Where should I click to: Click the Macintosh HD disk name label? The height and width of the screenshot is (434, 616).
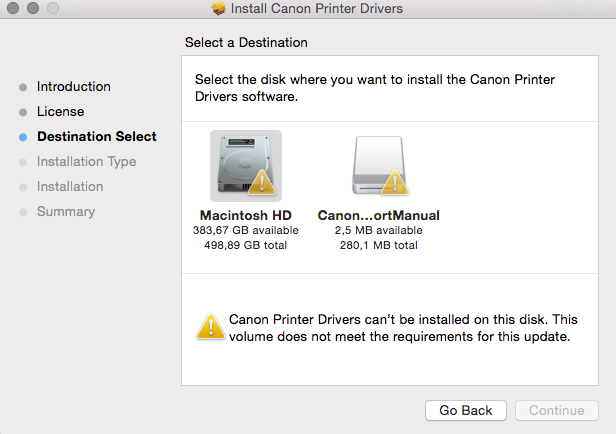pyautogui.click(x=245, y=215)
